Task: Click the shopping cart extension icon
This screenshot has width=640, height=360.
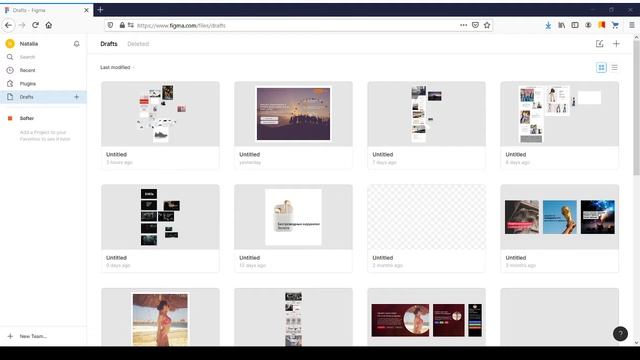Action: click(x=615, y=25)
